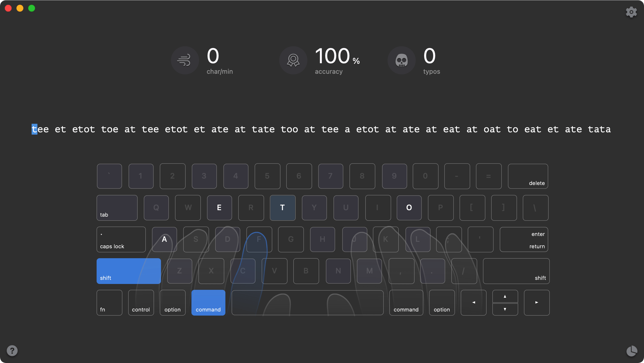Select the E key on virtual keyboard
The height and width of the screenshot is (363, 644).
[218, 207]
